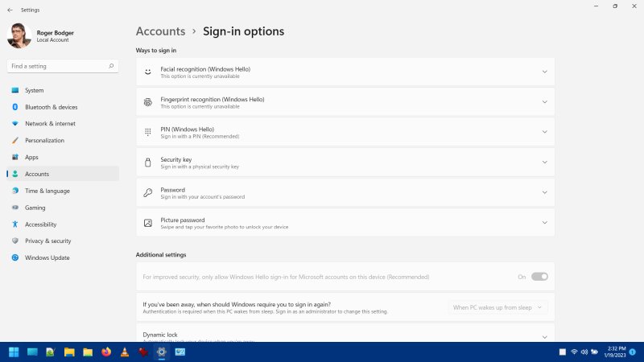Open the volume speaker tray icon
The width and height of the screenshot is (644, 362).
(584, 352)
